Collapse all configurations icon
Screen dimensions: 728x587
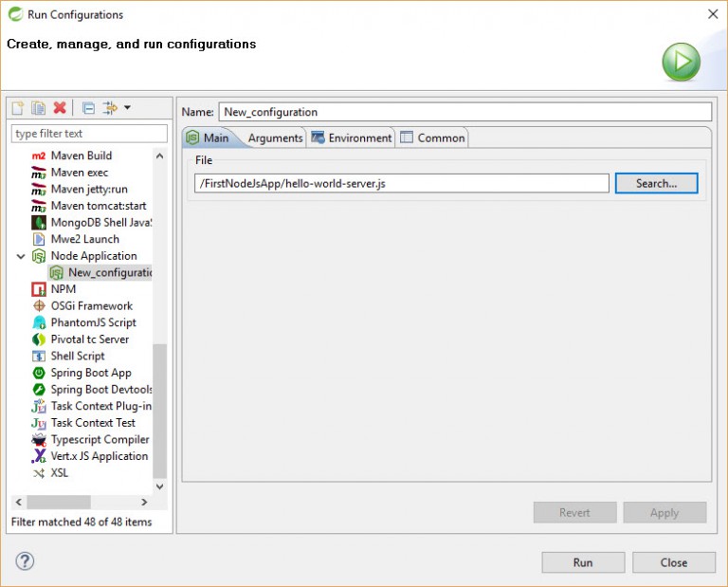click(88, 108)
